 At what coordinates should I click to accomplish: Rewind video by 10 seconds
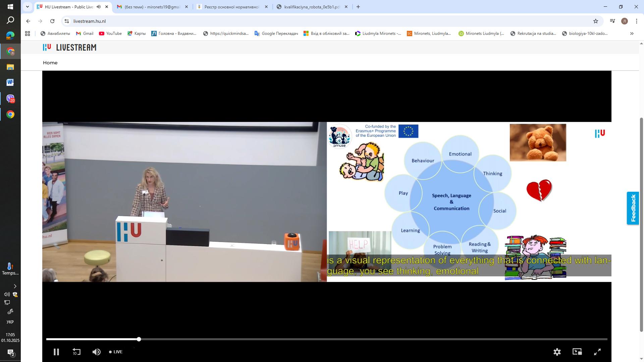[x=76, y=352]
